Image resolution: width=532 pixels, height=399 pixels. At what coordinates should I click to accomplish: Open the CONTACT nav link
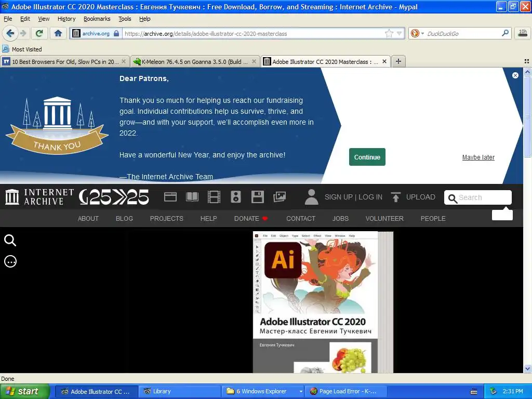click(301, 219)
